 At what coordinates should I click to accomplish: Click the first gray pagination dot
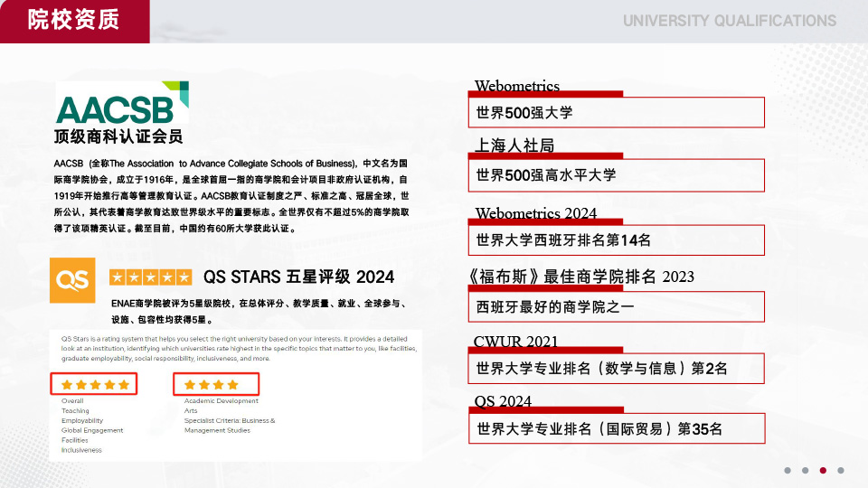[787, 470]
